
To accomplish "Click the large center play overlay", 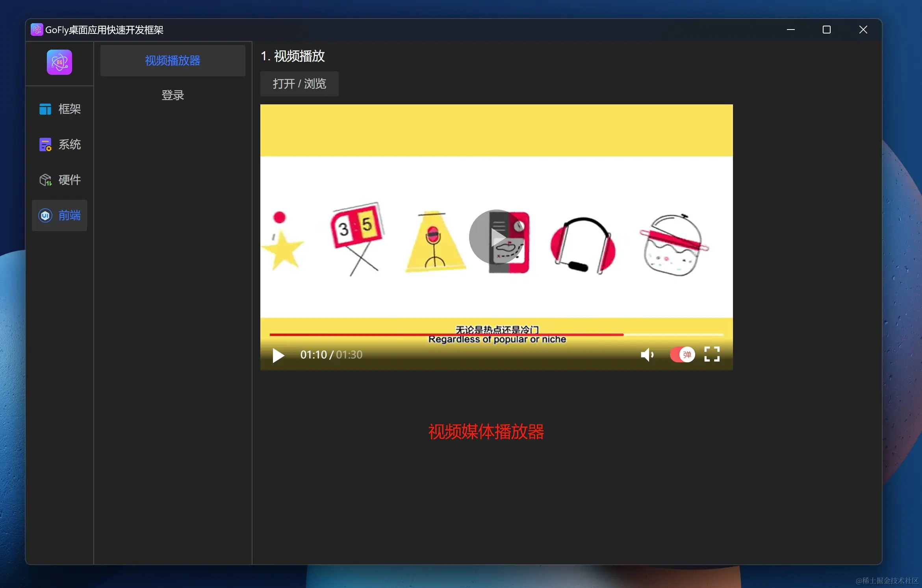I will pos(497,237).
